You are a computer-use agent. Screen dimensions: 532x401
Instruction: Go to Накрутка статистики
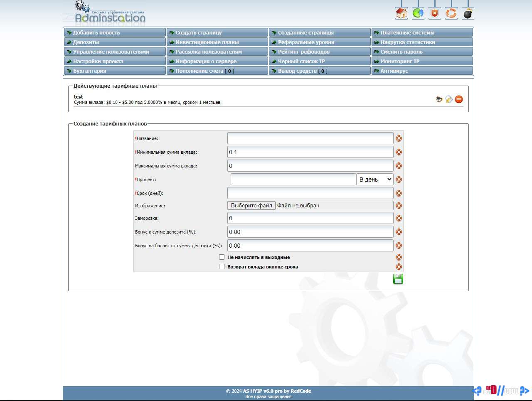422,42
